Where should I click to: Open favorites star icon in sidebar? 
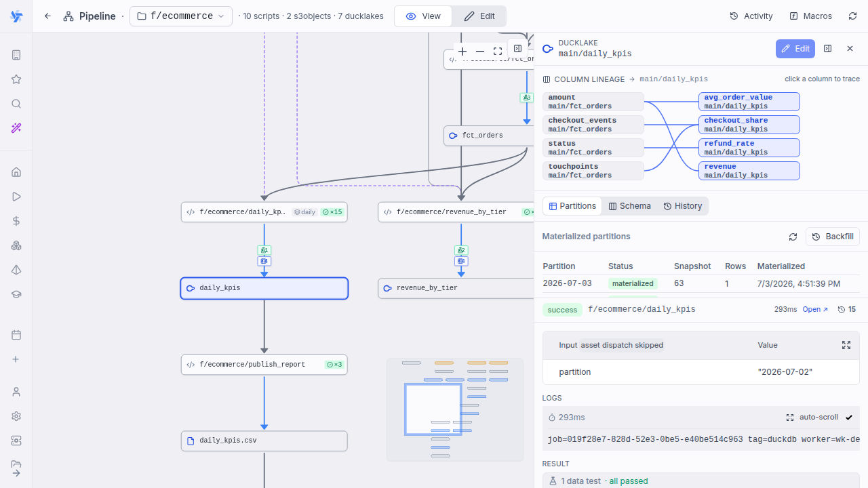16,79
